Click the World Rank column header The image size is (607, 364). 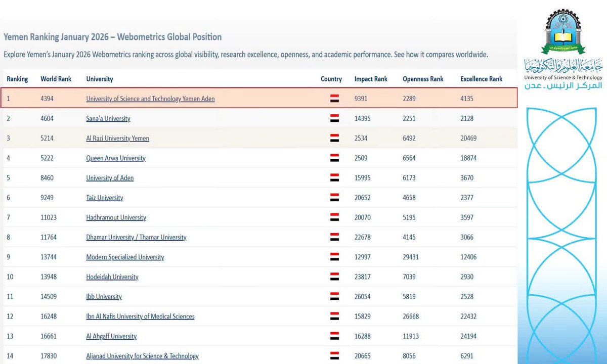pyautogui.click(x=56, y=79)
